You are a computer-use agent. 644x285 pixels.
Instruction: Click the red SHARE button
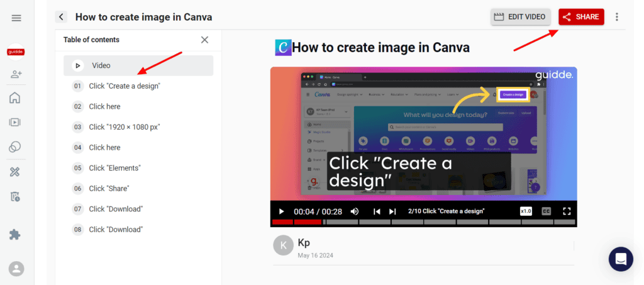(581, 17)
